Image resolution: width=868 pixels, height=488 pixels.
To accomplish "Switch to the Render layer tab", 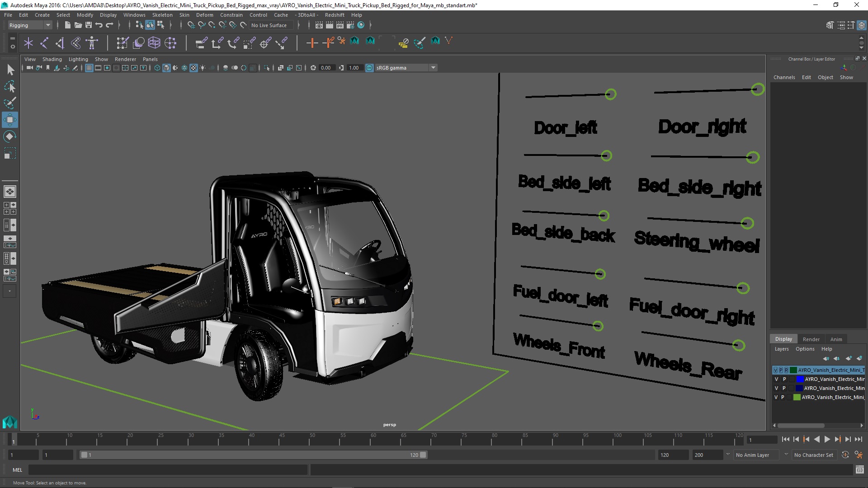I will tap(811, 339).
